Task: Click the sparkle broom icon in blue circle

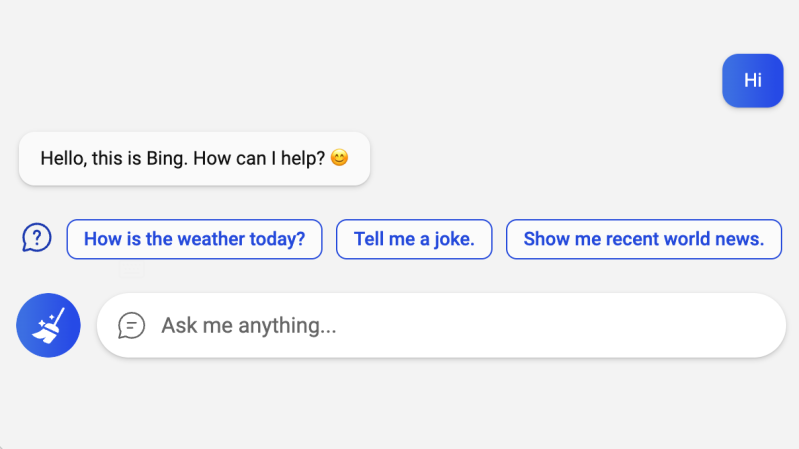Action: coord(48,325)
